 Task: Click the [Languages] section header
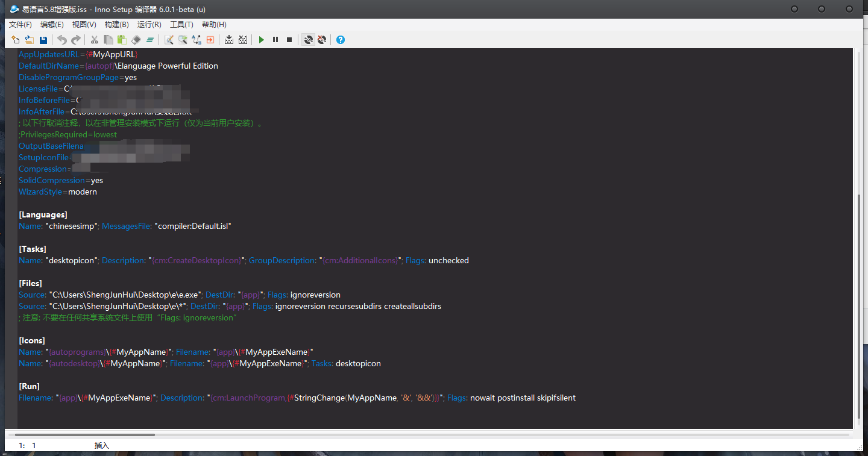coord(43,215)
